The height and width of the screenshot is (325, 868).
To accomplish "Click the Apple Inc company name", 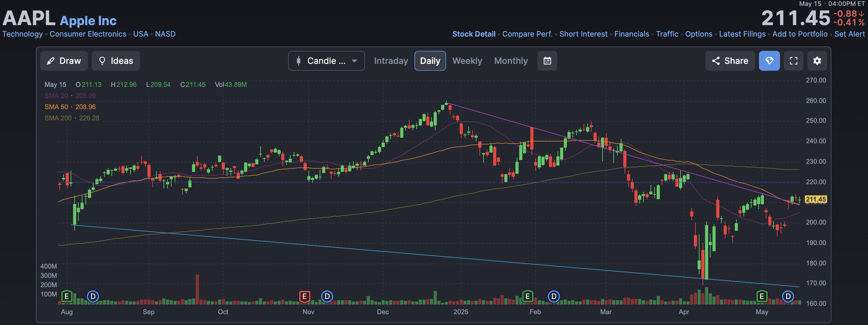I will (x=88, y=21).
